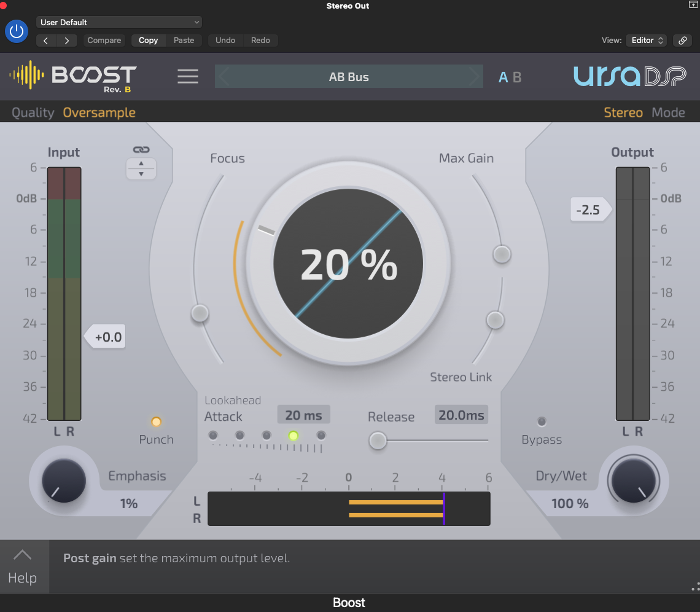Click the Release slider handle
Screen dimensions: 700x612
coord(378,441)
